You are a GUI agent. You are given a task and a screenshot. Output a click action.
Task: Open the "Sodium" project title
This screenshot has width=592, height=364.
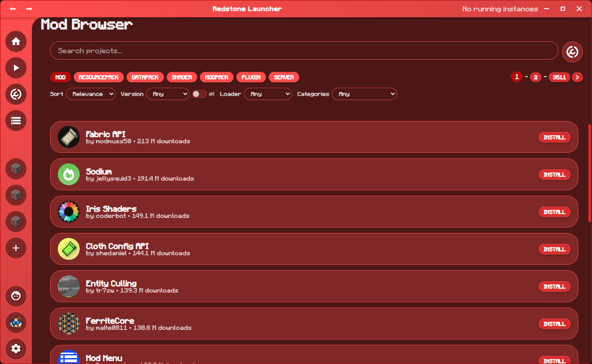pyautogui.click(x=99, y=172)
